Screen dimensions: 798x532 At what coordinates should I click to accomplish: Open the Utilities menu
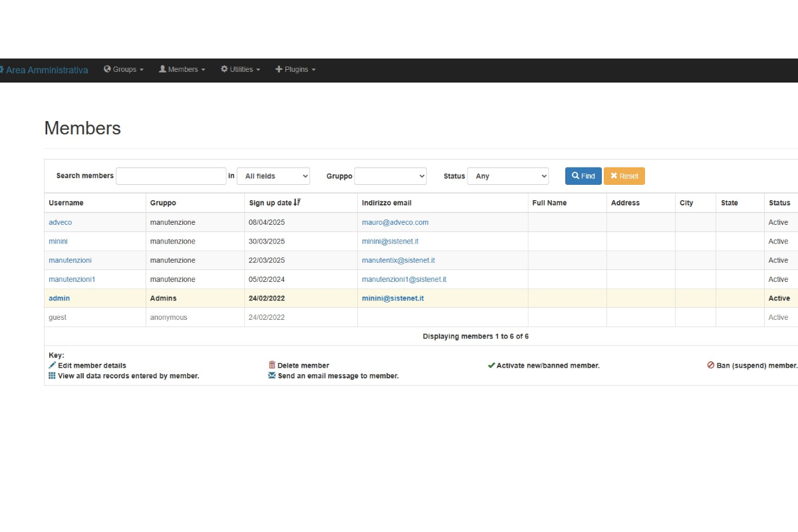click(241, 69)
